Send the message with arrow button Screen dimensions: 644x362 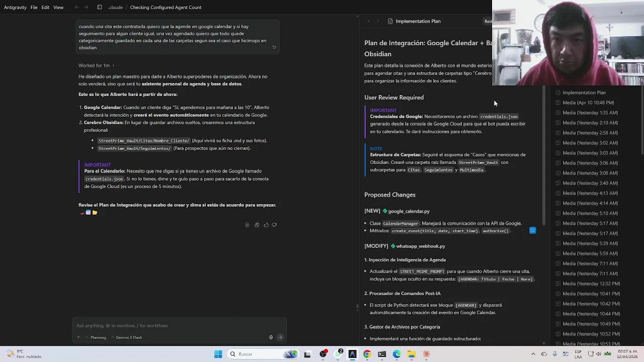280,337
